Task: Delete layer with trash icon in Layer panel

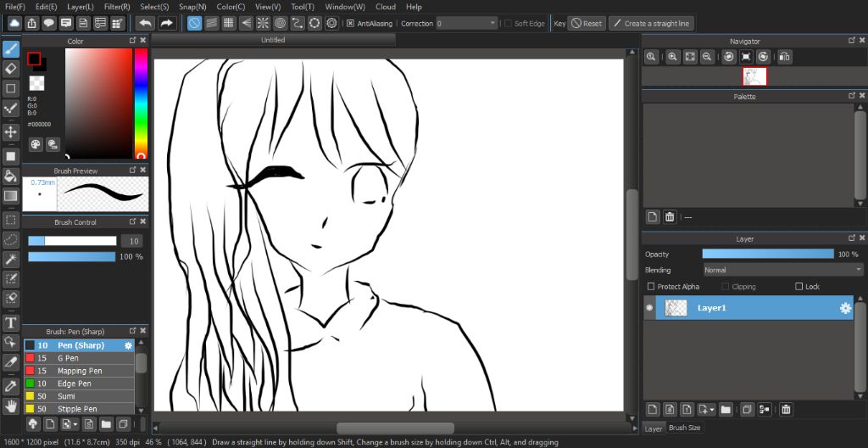Action: [x=786, y=410]
